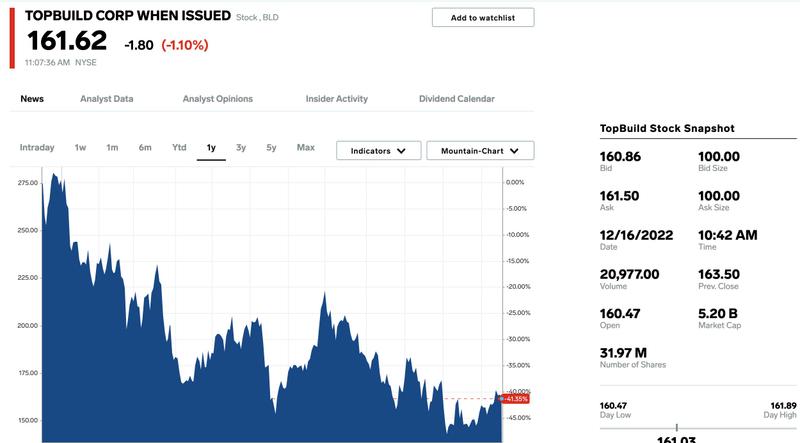This screenshot has width=800, height=443.
Task: Click the 275.00 price axis label
Action: coord(28,183)
